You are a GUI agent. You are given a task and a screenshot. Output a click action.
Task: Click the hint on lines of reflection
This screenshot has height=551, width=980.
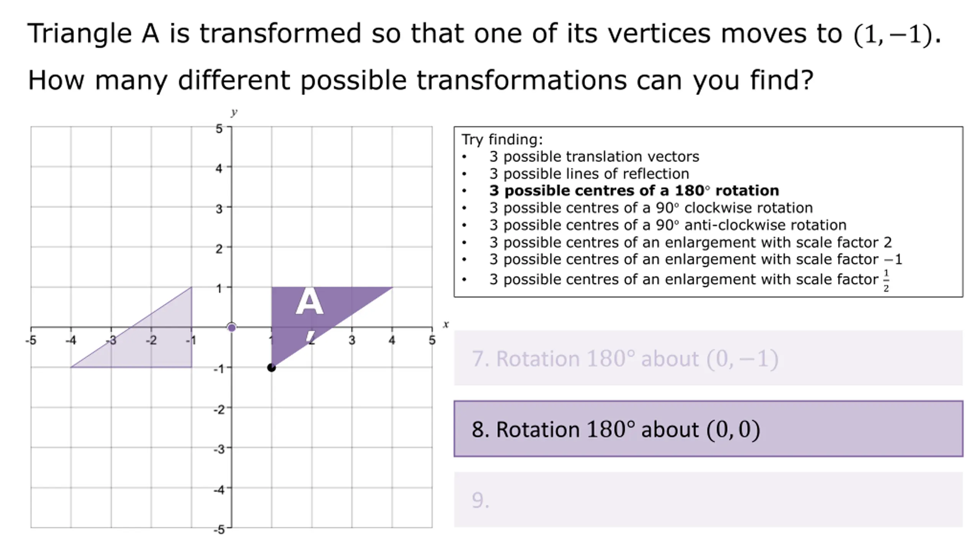589,174
